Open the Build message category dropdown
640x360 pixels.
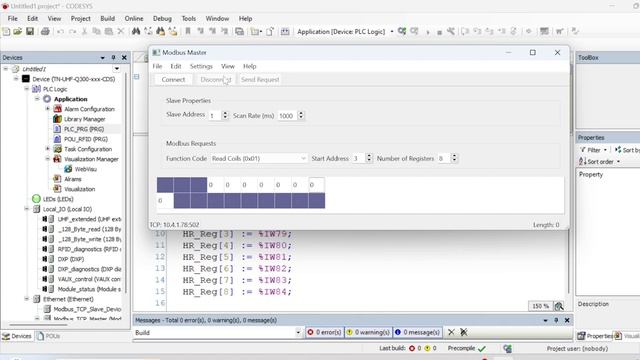coord(298,333)
